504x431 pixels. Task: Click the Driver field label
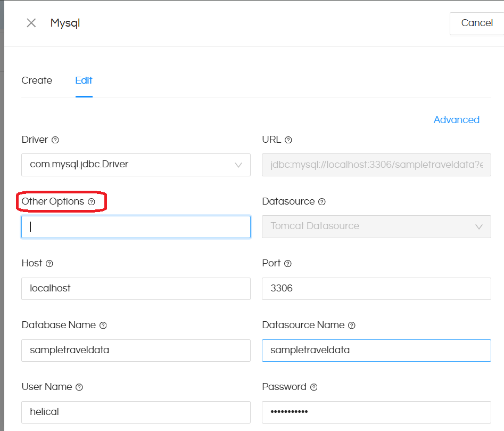(35, 140)
